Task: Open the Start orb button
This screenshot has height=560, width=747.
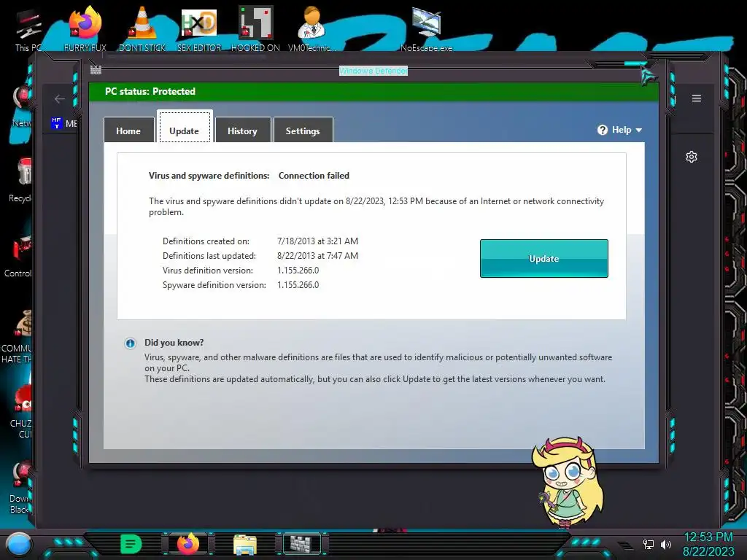Action: [x=19, y=544]
